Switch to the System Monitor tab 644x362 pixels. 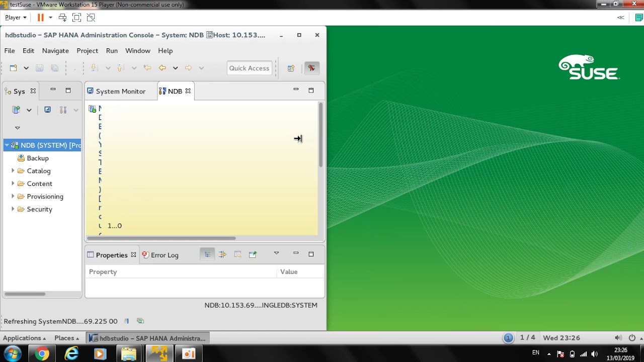click(x=121, y=91)
